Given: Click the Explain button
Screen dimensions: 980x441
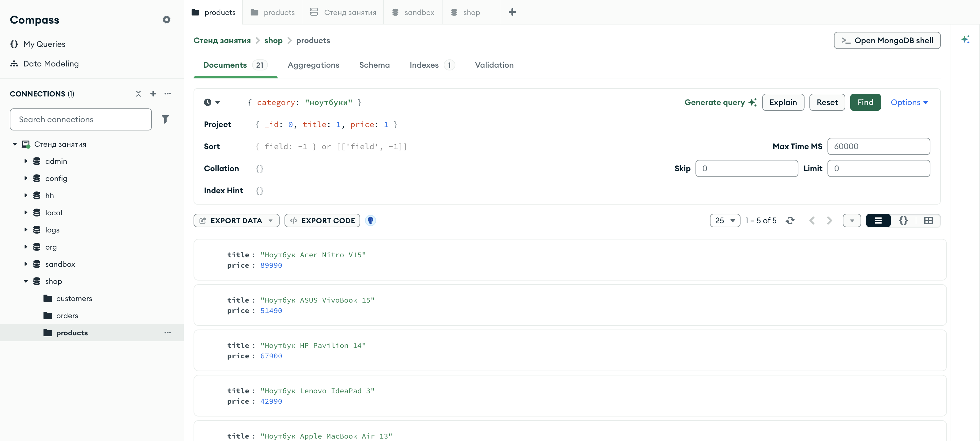Looking at the screenshot, I should coord(783,102).
